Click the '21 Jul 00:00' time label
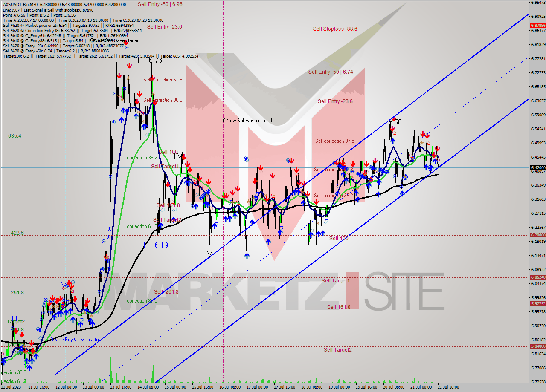 pyautogui.click(x=422, y=387)
